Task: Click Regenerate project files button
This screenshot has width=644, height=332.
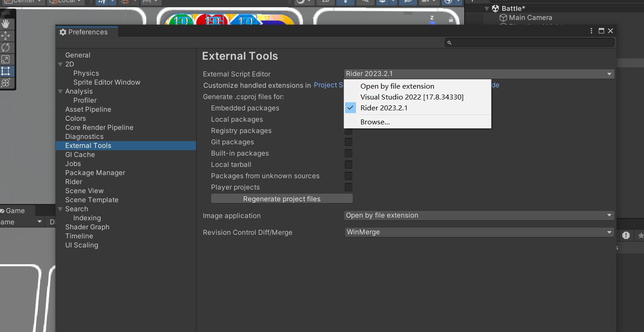Action: tap(282, 199)
